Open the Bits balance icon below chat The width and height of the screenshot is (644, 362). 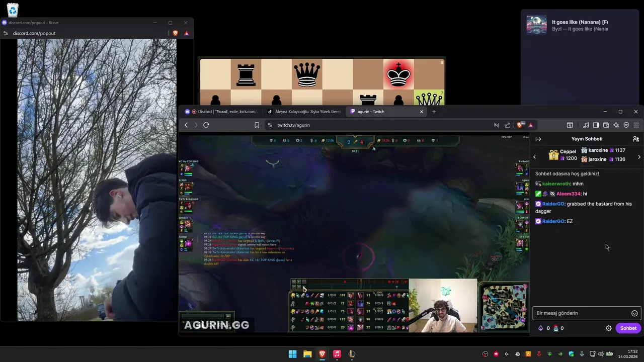pos(541,328)
